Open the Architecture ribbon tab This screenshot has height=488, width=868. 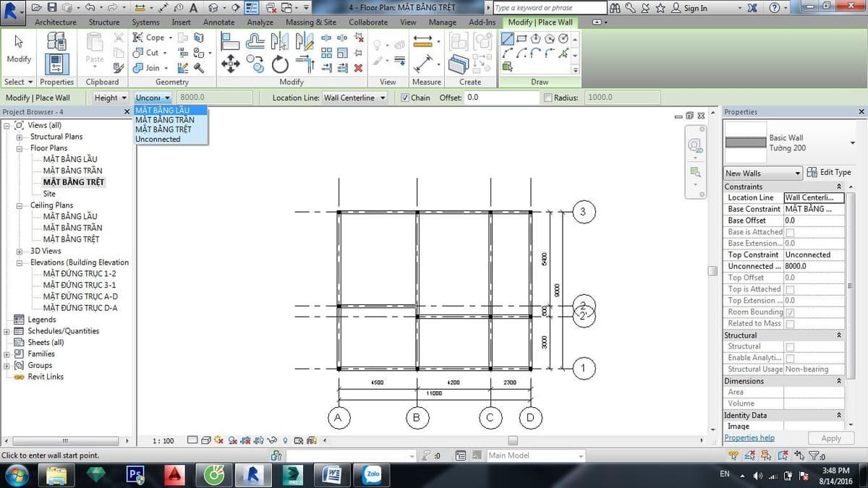(56, 22)
